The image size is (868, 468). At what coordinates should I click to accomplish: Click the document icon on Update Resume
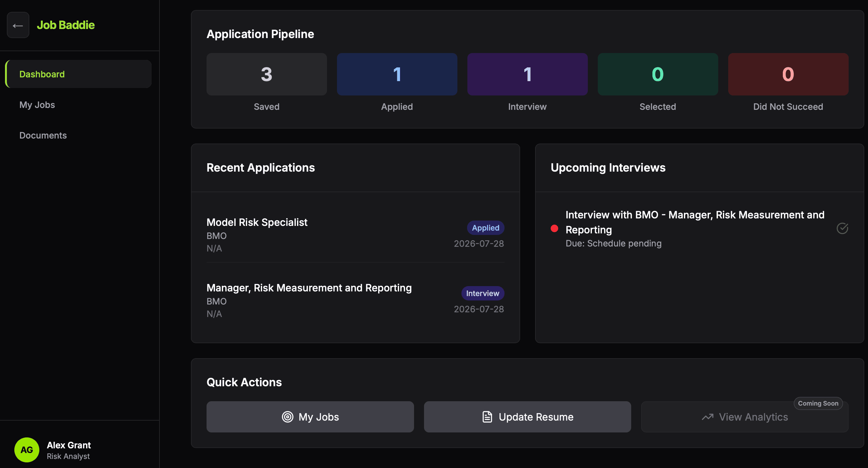point(487,417)
